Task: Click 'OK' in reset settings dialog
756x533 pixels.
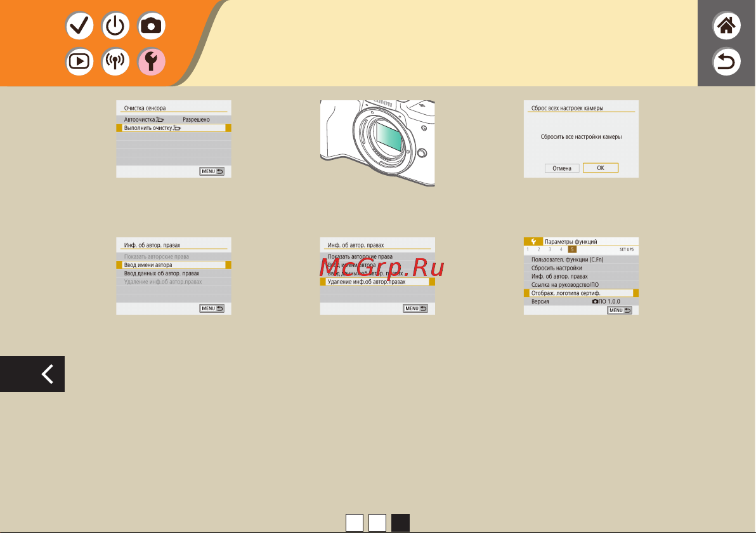Action: coord(600,168)
